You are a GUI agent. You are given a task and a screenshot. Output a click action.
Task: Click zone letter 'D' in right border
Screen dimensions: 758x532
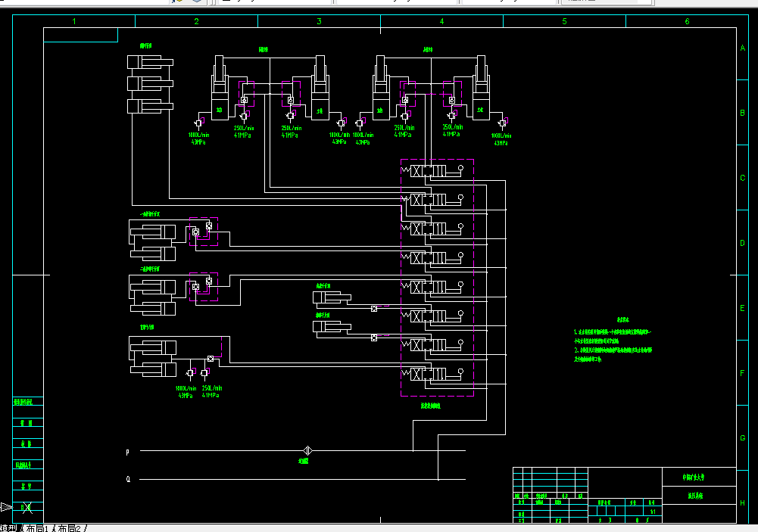coord(743,243)
